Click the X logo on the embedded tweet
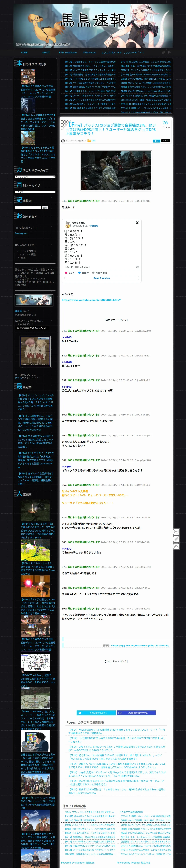 (137, 223)
